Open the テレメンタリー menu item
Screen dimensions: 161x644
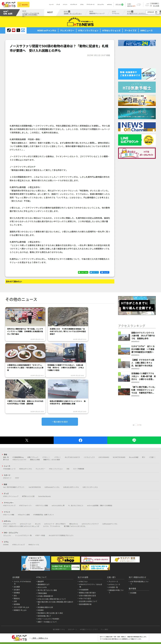tap(67, 31)
